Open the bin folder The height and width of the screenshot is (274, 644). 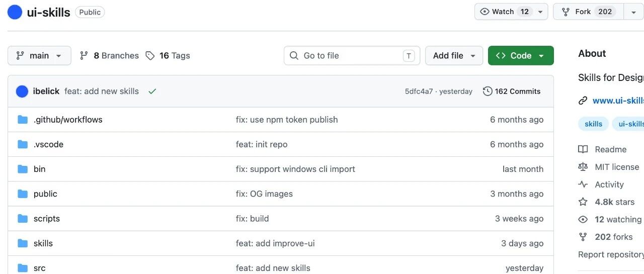(x=40, y=169)
